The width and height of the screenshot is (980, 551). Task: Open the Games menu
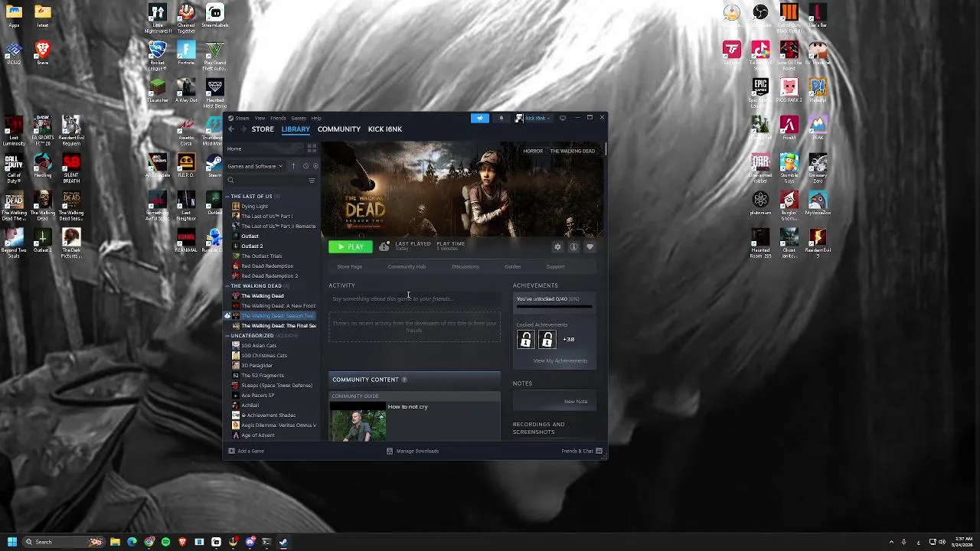[299, 118]
